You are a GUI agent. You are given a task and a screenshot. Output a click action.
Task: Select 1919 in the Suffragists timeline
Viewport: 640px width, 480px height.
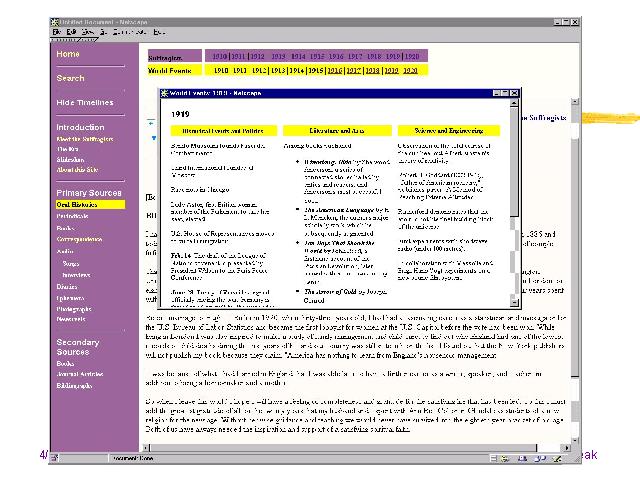(393, 56)
